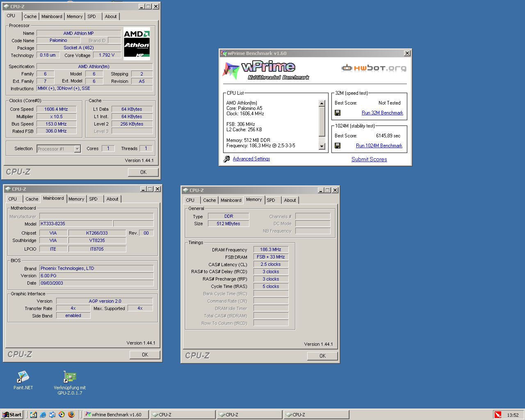The image size is (525, 420).
Task: Open Cache tab in the processor CPU-Z window
Action: pyautogui.click(x=30, y=16)
